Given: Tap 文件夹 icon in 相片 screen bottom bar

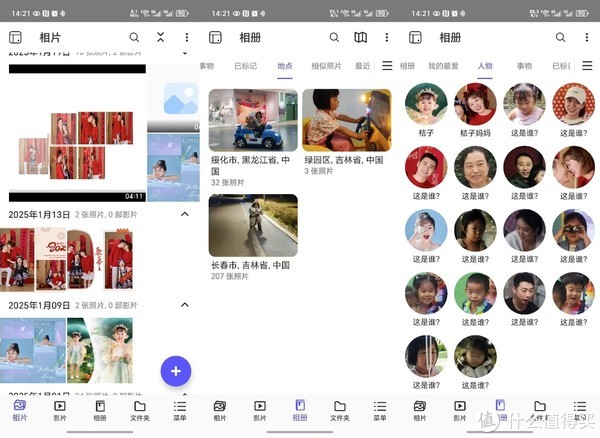Looking at the screenshot, I should click(140, 410).
